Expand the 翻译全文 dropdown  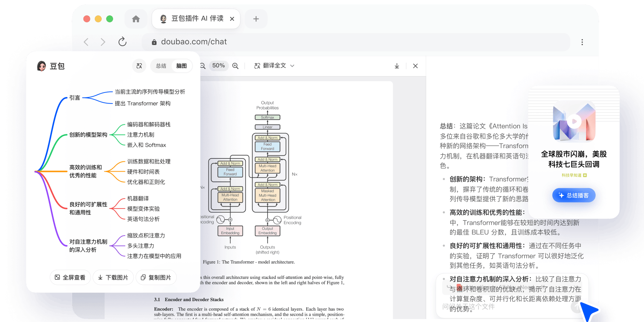click(292, 66)
